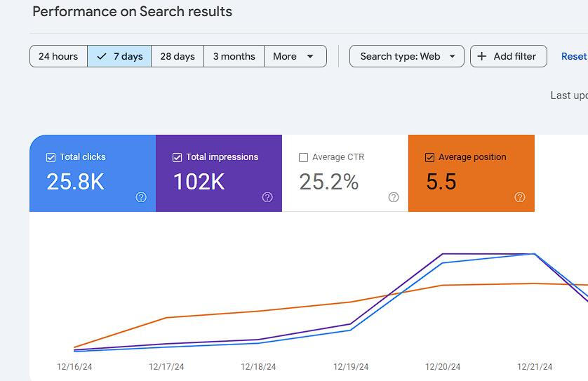Open help icon on Total clicks card
588x381 pixels.
(141, 197)
